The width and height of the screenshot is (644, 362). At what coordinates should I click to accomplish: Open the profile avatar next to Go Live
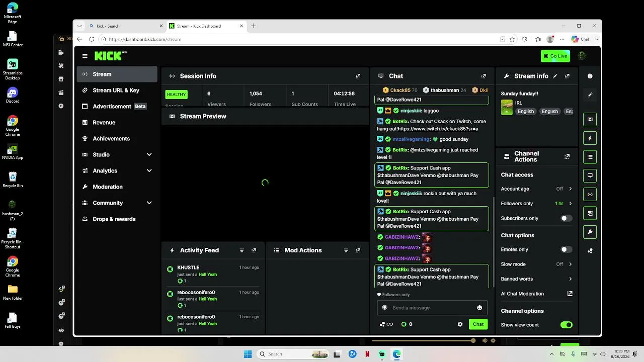582,56
